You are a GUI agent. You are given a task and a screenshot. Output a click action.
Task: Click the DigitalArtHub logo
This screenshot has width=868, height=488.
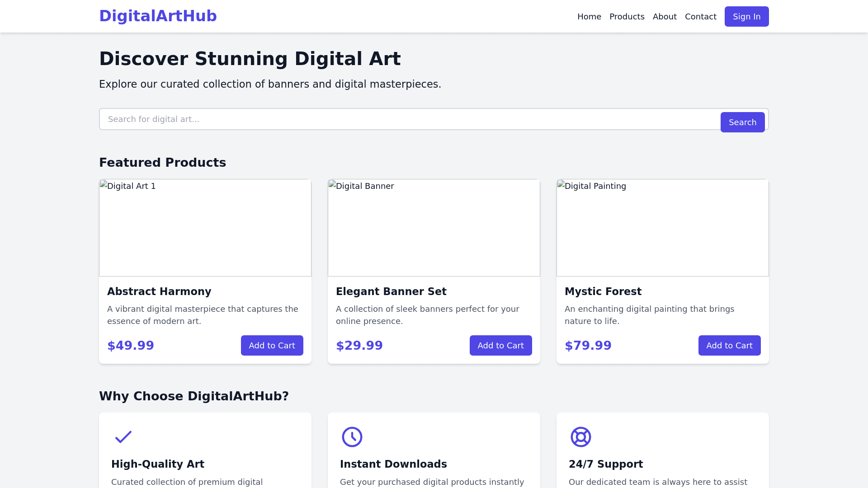[158, 16]
